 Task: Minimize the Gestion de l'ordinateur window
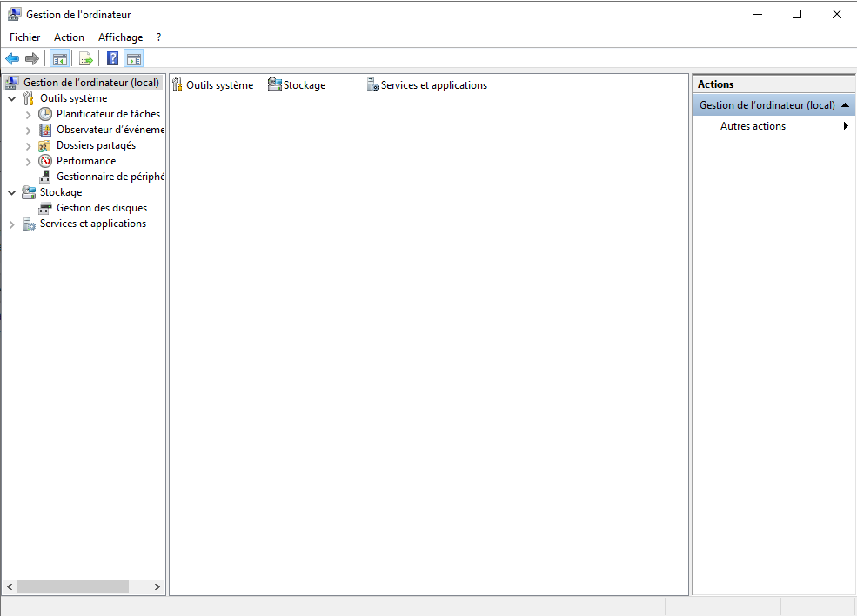(758, 14)
